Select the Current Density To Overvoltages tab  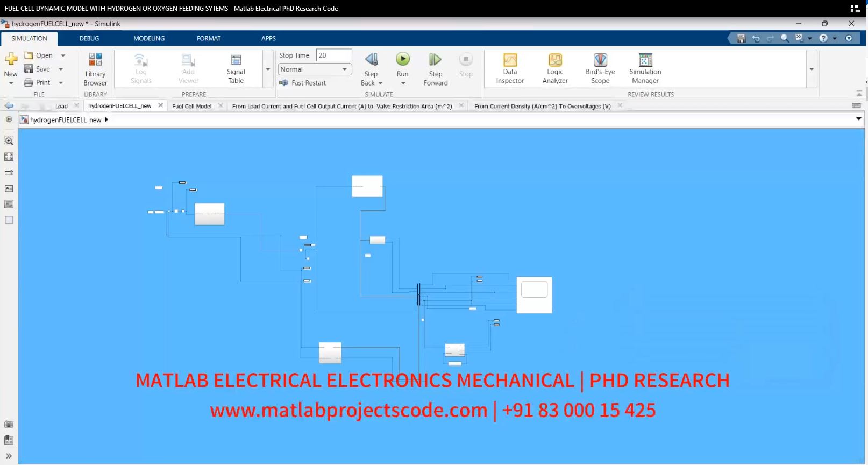(542, 106)
